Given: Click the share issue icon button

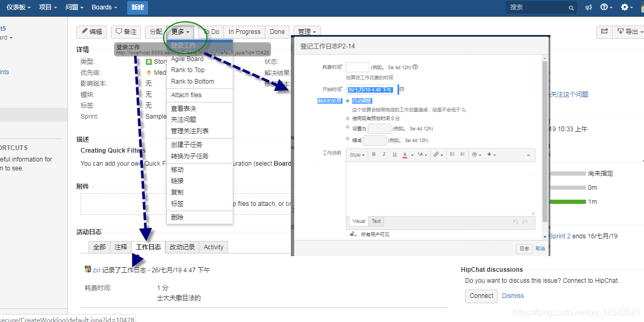Looking at the screenshot, I should click(x=604, y=32).
